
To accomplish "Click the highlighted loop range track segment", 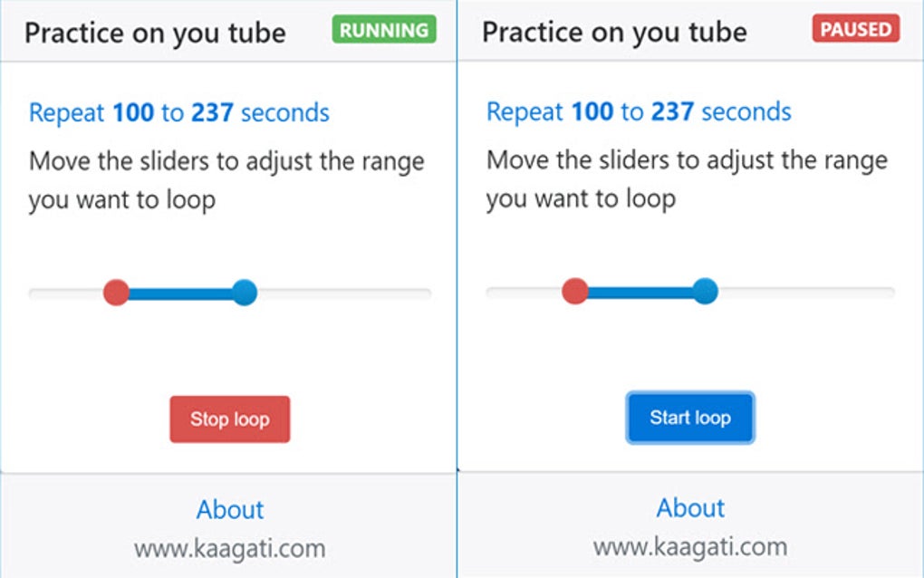I will click(x=179, y=292).
